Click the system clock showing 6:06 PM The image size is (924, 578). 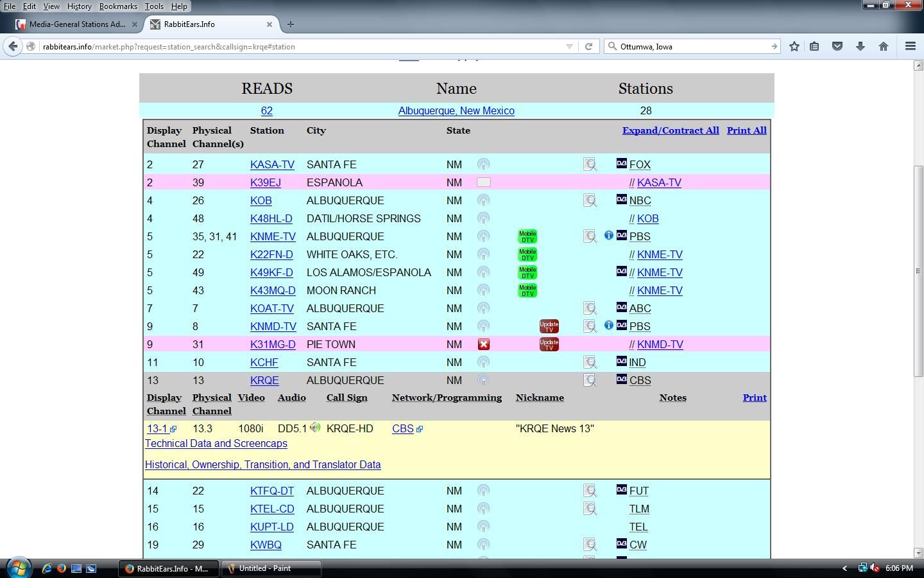pos(899,568)
